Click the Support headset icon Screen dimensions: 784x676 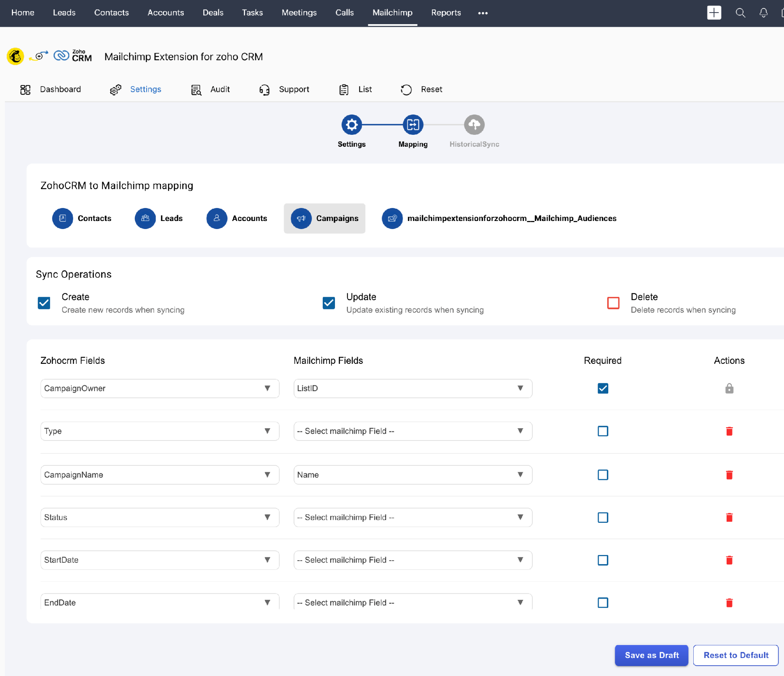pyautogui.click(x=264, y=90)
